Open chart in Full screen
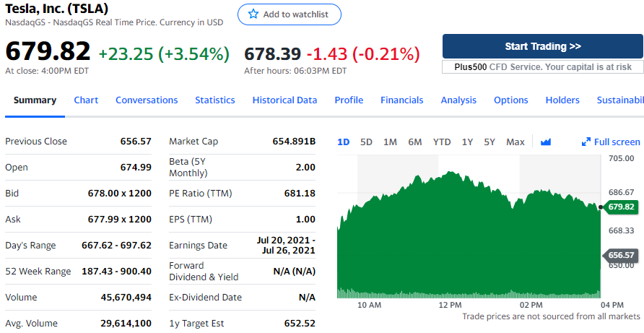 click(x=611, y=142)
